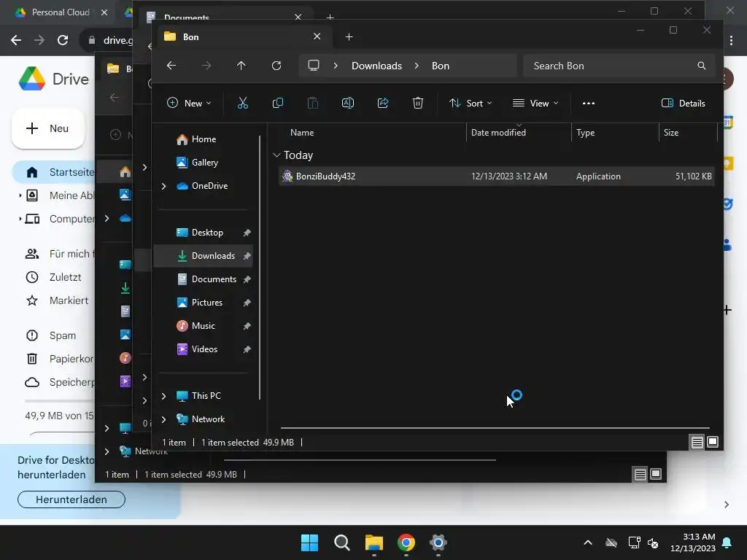
Task: Click search magnifier in Search Bon box
Action: click(x=701, y=66)
